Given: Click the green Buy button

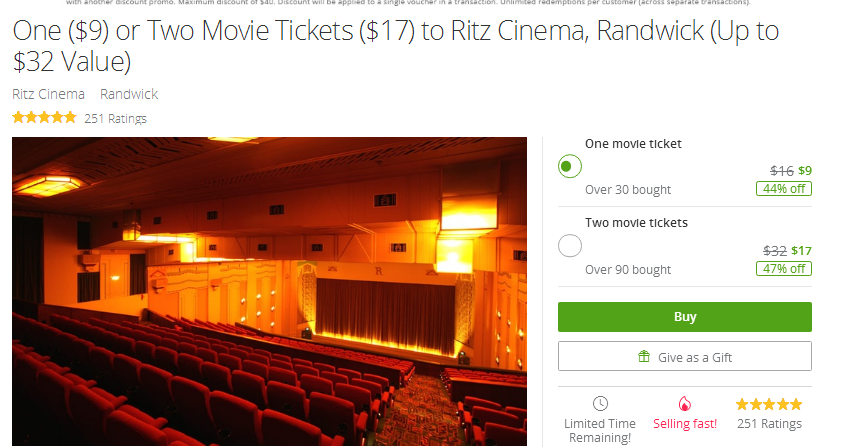Looking at the screenshot, I should (685, 317).
